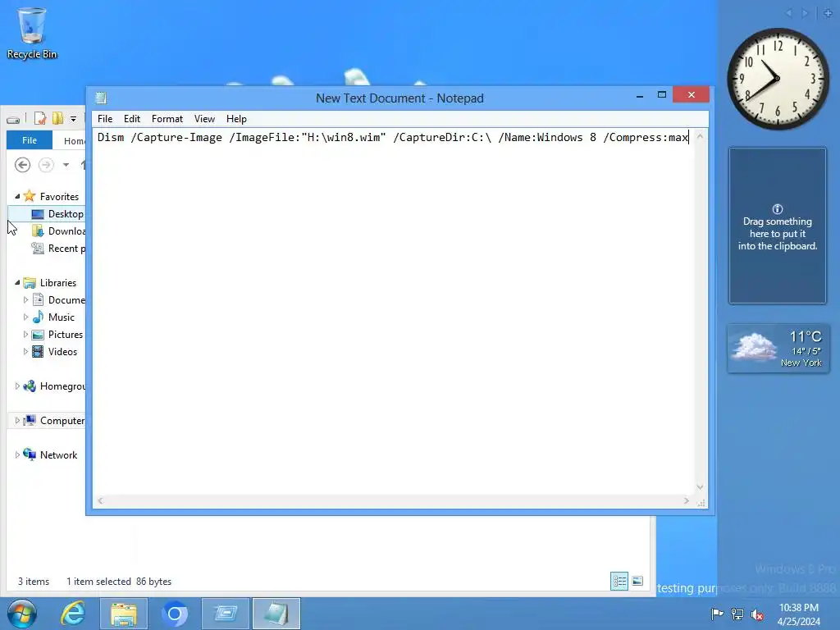Image resolution: width=840 pixels, height=630 pixels.
Task: Expand the Pictures library node
Action: [25, 335]
